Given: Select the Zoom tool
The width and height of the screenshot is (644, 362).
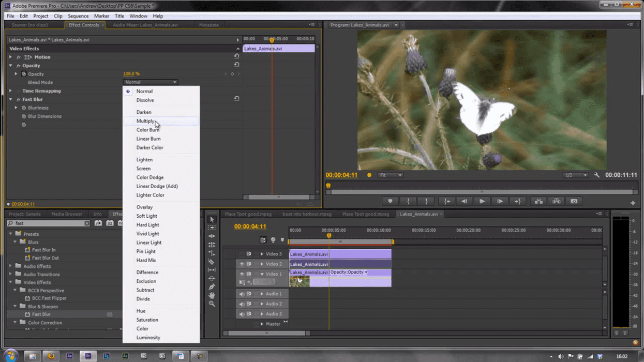Looking at the screenshot, I should (212, 304).
